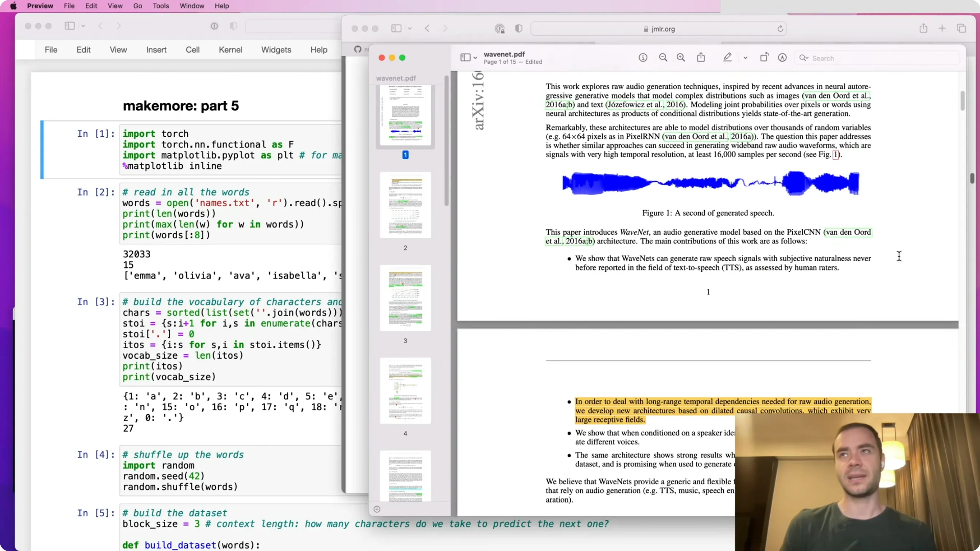The height and width of the screenshot is (551, 980).
Task: Open the notebook window sidebar dropdown chevron
Action: click(x=83, y=26)
